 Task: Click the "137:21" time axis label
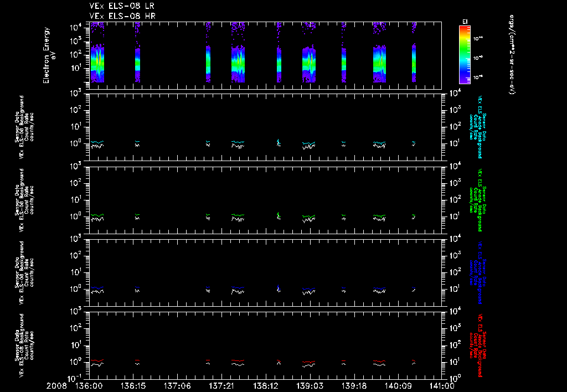[221, 386]
